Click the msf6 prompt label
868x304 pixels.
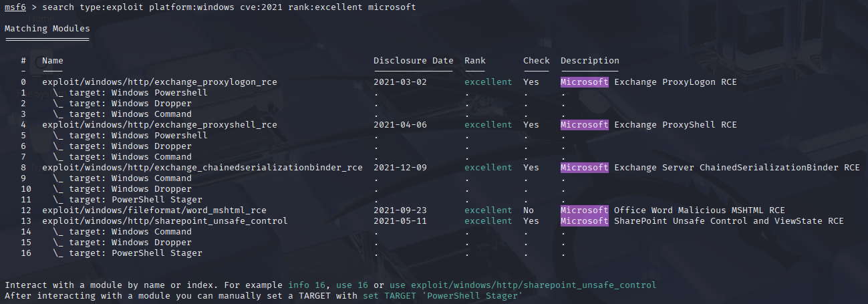click(x=15, y=7)
